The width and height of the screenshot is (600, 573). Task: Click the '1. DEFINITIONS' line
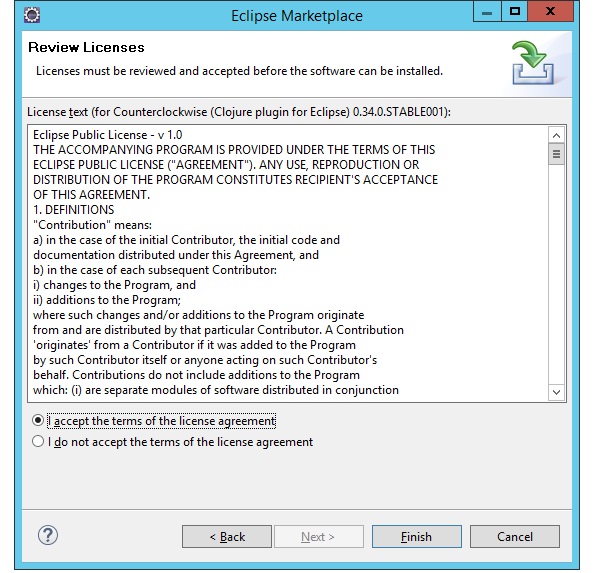(x=73, y=210)
